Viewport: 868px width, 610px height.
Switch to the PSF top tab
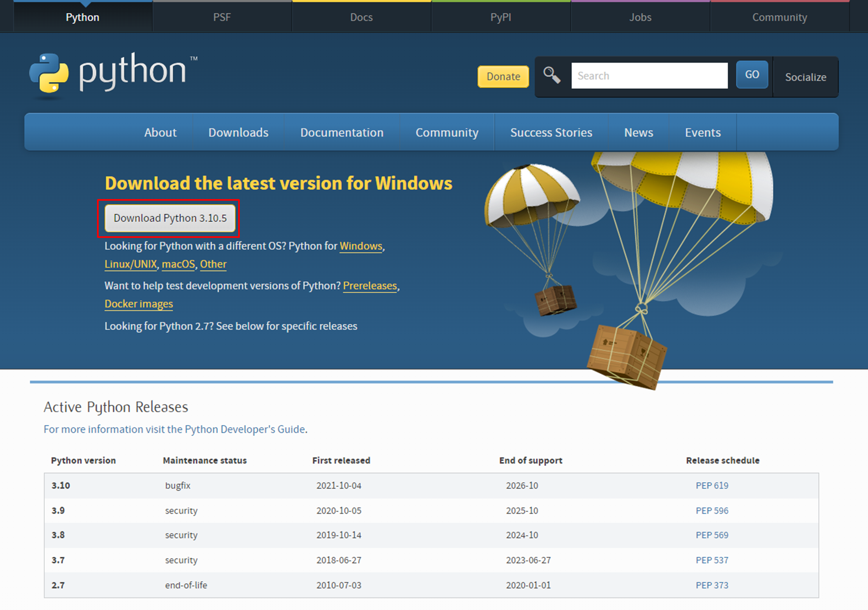pyautogui.click(x=222, y=17)
